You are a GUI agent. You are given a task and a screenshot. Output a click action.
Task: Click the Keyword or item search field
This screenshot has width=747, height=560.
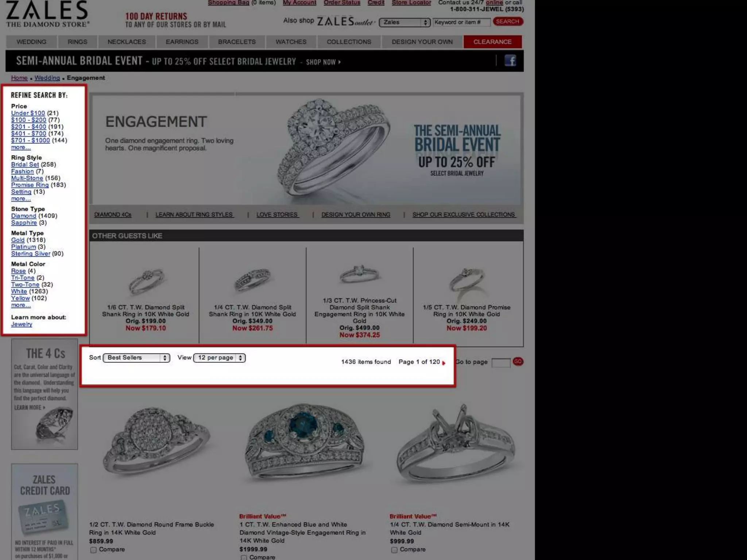[x=461, y=22]
